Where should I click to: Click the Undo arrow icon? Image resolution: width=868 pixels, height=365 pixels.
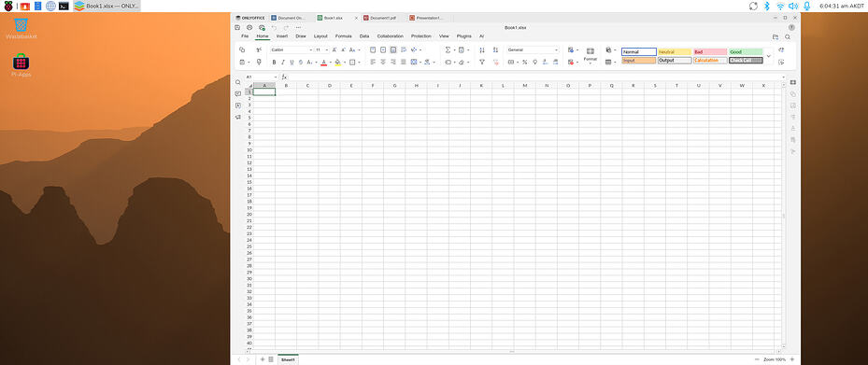point(274,27)
